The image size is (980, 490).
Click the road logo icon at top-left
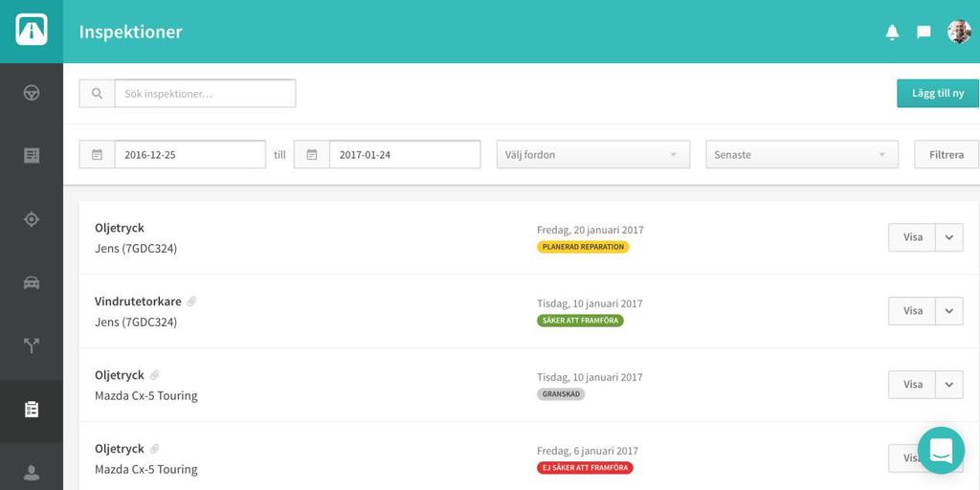coord(32,30)
